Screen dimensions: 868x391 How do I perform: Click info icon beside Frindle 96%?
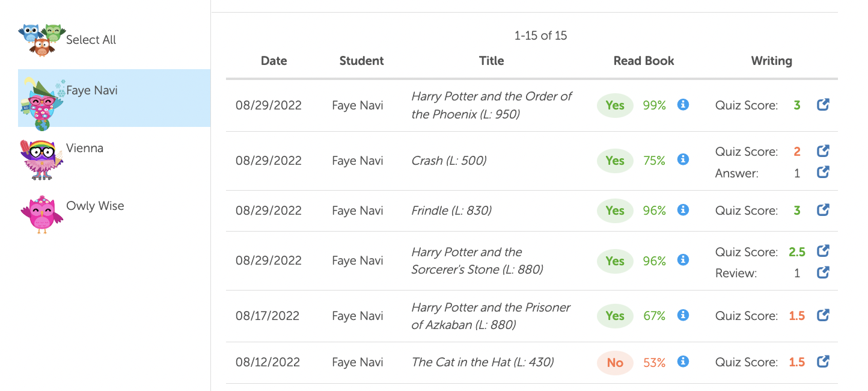(683, 210)
